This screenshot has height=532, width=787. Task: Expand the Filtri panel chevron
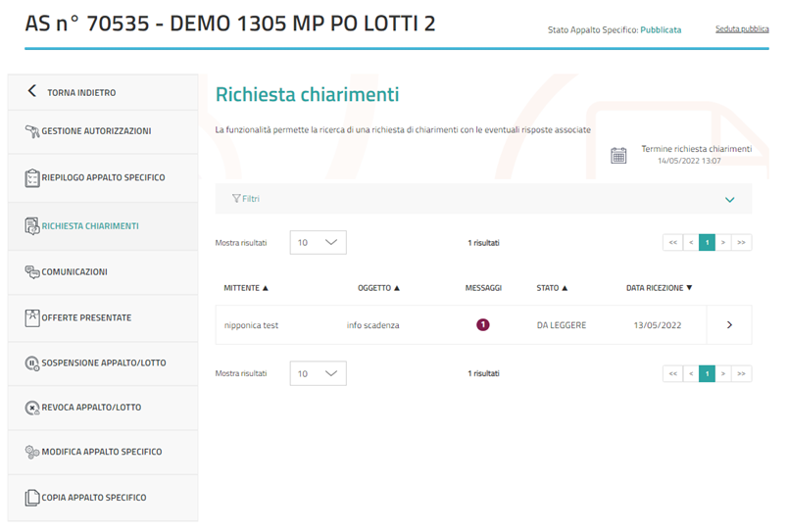728,200
